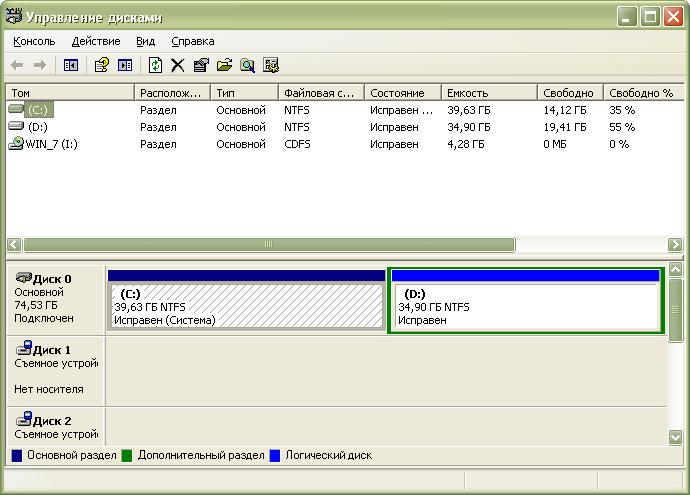Click the Refresh toolbar icon
Image resolution: width=690 pixels, height=495 pixels.
[x=155, y=65]
